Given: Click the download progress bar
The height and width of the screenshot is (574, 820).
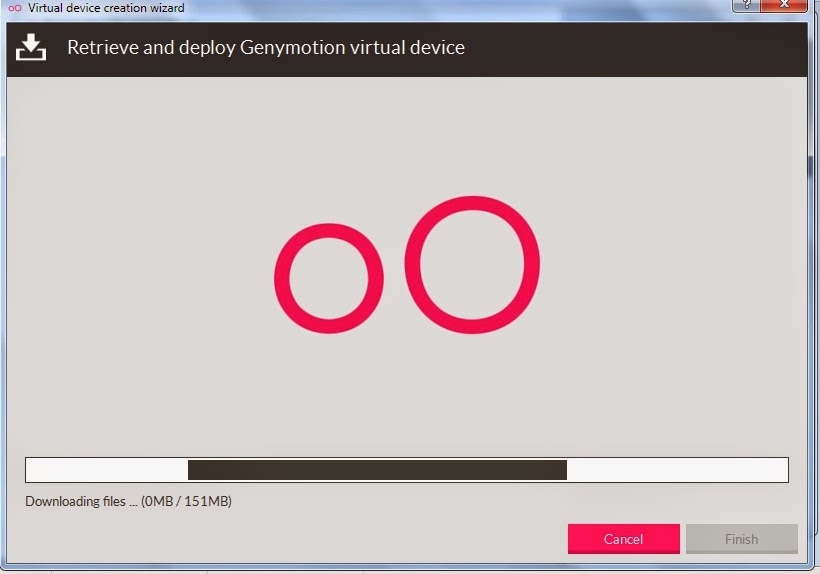Looking at the screenshot, I should coord(406,469).
